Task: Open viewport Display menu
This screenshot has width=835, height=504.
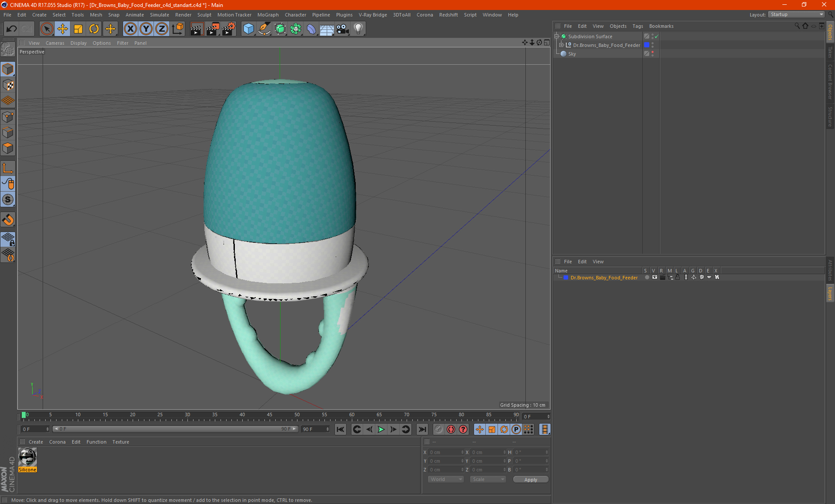Action: tap(78, 43)
